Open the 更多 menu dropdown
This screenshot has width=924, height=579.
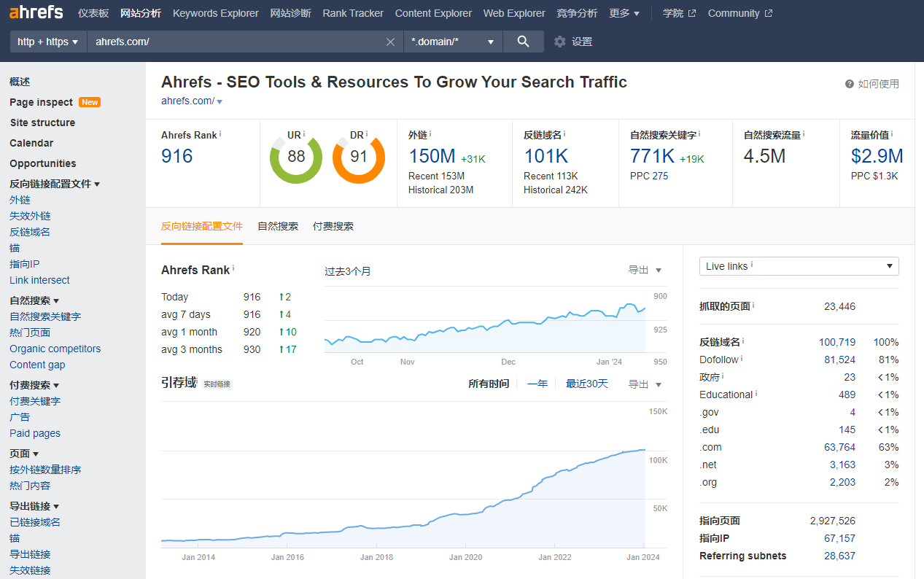click(624, 13)
